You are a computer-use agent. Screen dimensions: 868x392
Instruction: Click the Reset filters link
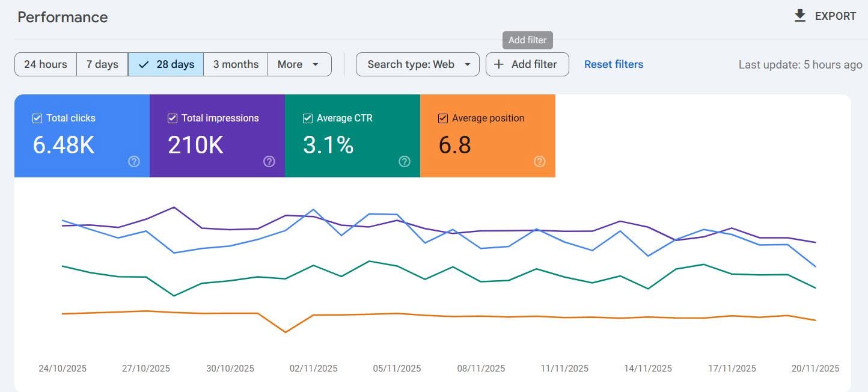coord(614,64)
